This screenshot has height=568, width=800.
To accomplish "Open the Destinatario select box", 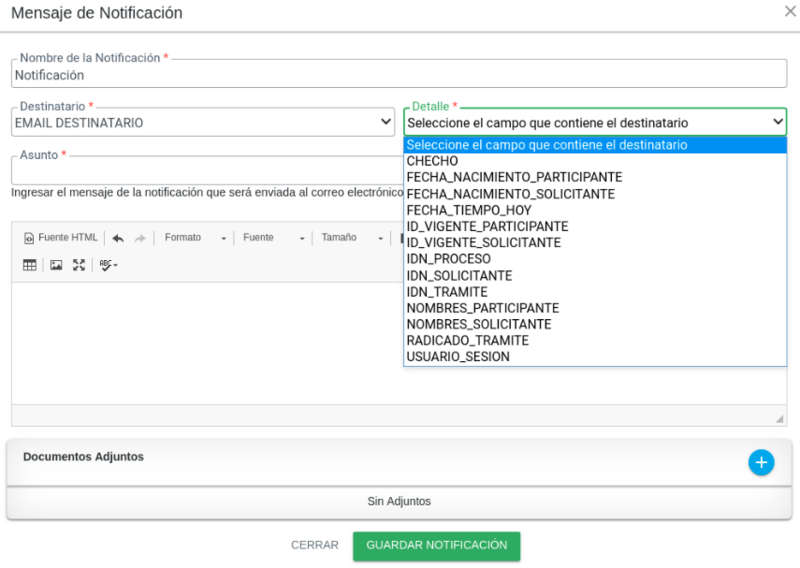I will pos(203,123).
